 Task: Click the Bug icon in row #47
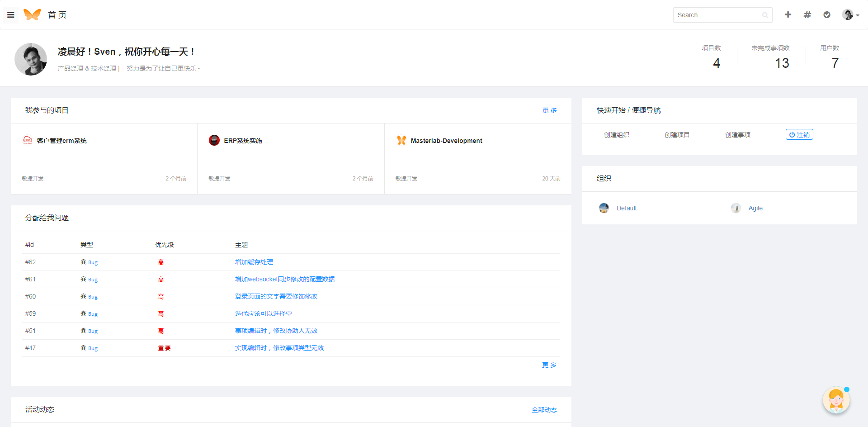[83, 348]
